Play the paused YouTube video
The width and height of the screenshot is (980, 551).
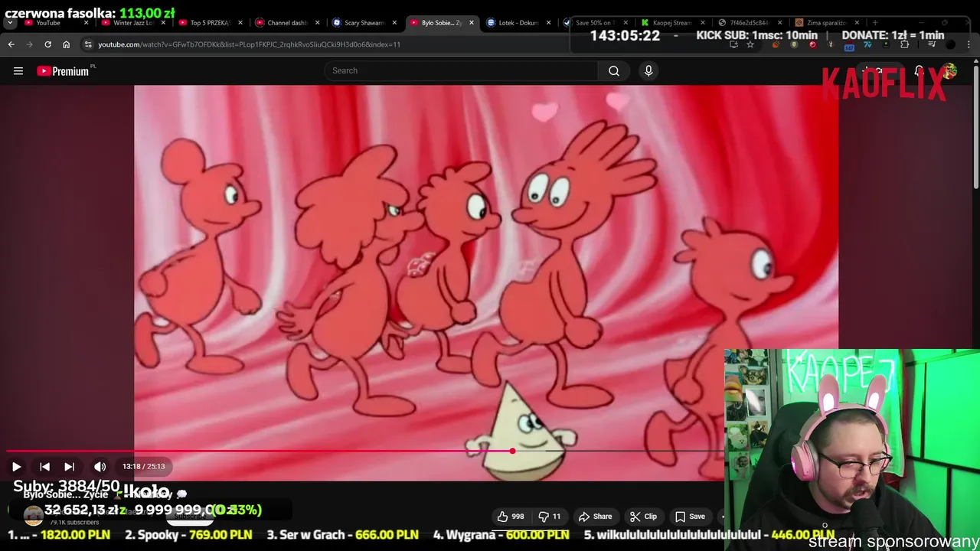(x=16, y=466)
